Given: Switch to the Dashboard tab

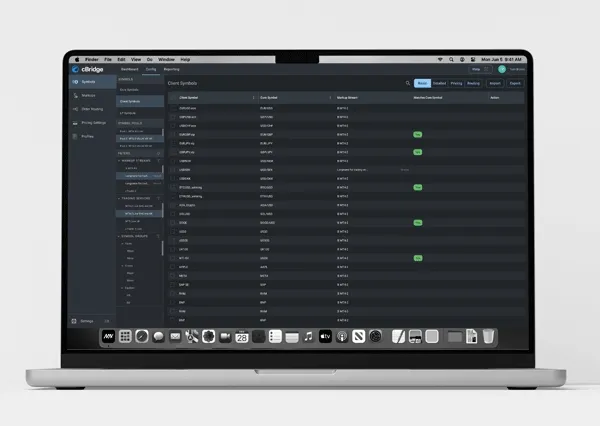Looking at the screenshot, I should tap(129, 69).
